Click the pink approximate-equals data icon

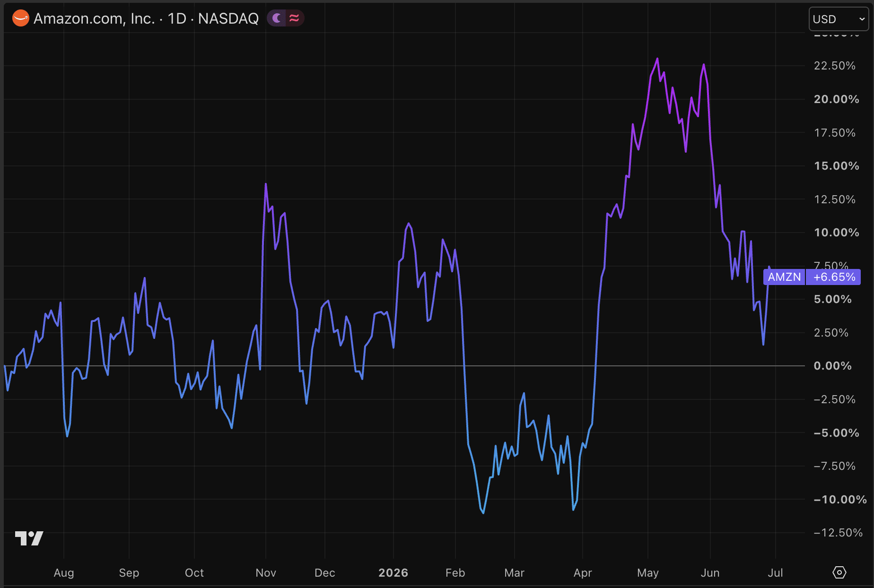294,18
